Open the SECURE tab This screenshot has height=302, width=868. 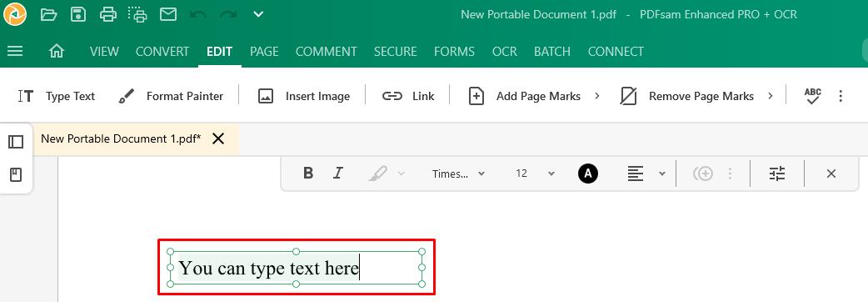coord(395,52)
